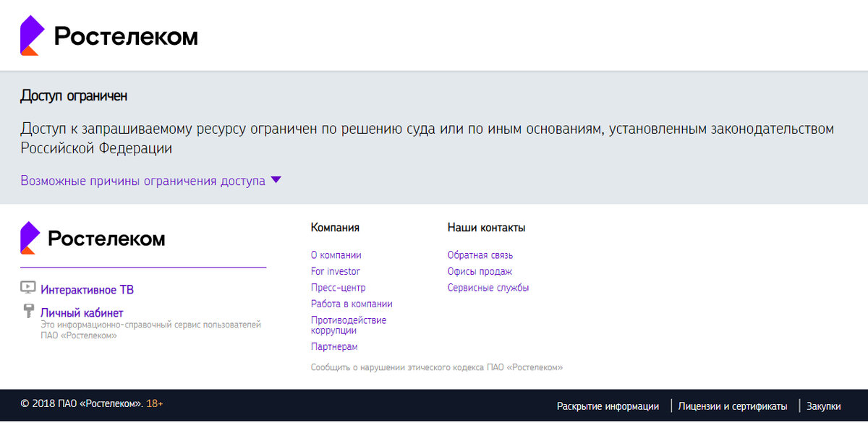Open Лицензии и сертификаты in the footer bar

[x=733, y=406]
